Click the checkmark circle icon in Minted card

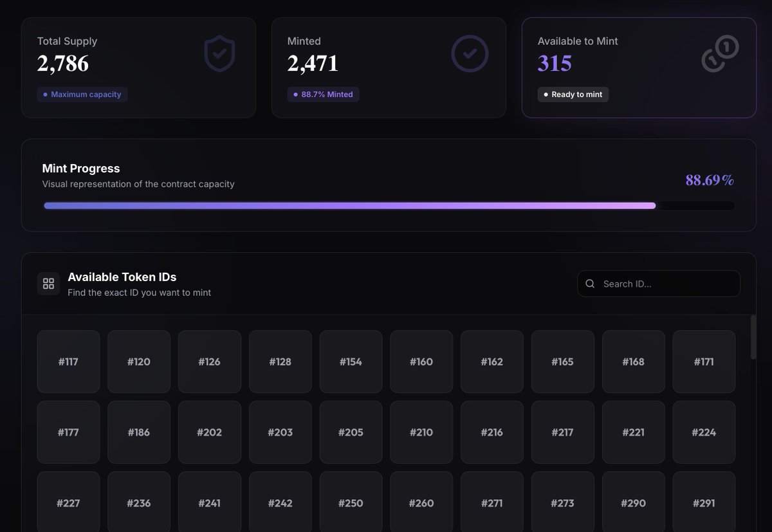point(470,53)
